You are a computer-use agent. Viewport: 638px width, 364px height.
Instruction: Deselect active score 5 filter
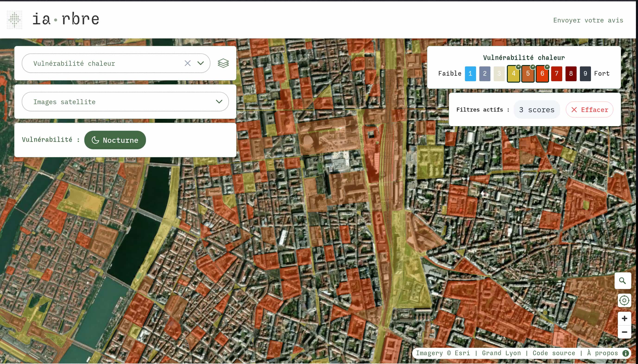(x=528, y=74)
